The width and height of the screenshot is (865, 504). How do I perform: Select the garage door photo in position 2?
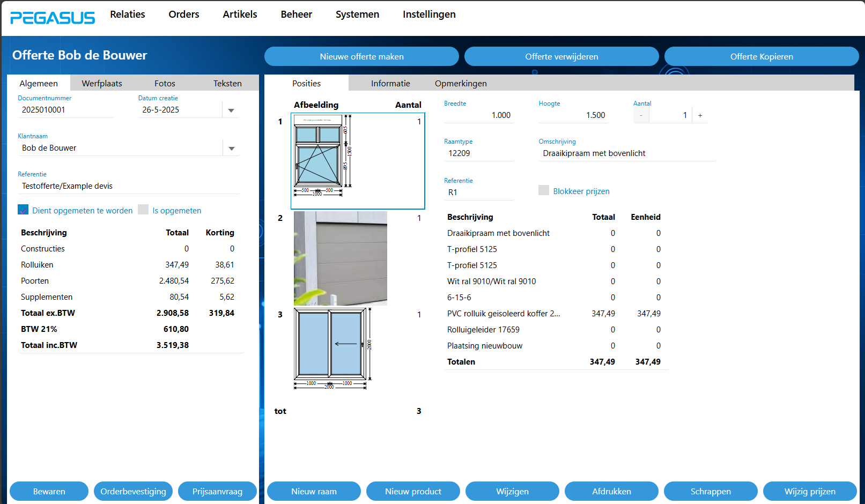click(340, 258)
